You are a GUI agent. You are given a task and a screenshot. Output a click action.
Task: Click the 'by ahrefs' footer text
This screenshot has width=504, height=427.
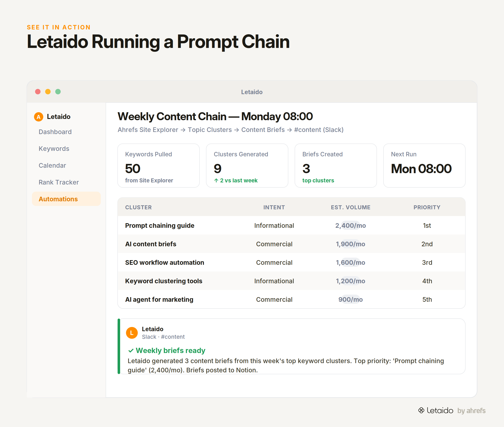471,411
